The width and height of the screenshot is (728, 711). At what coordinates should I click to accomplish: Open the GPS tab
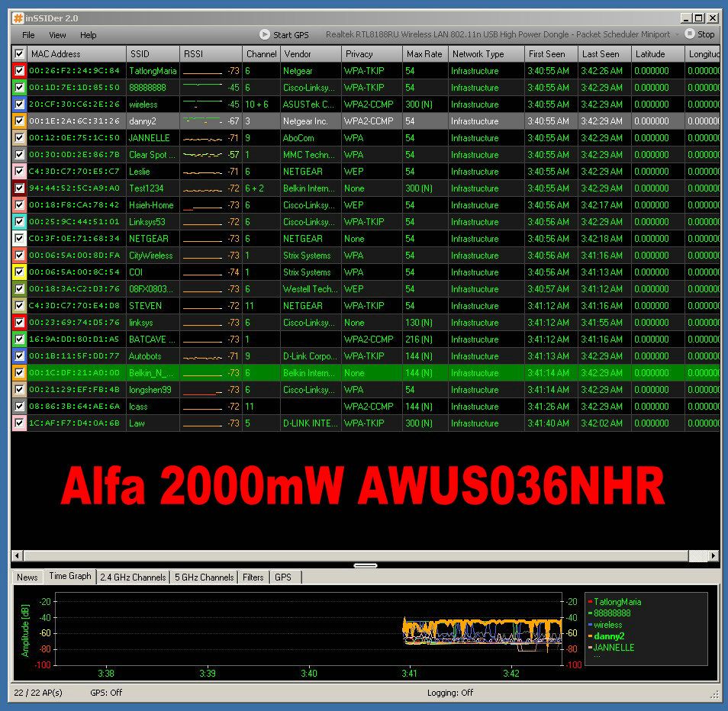coord(283,577)
